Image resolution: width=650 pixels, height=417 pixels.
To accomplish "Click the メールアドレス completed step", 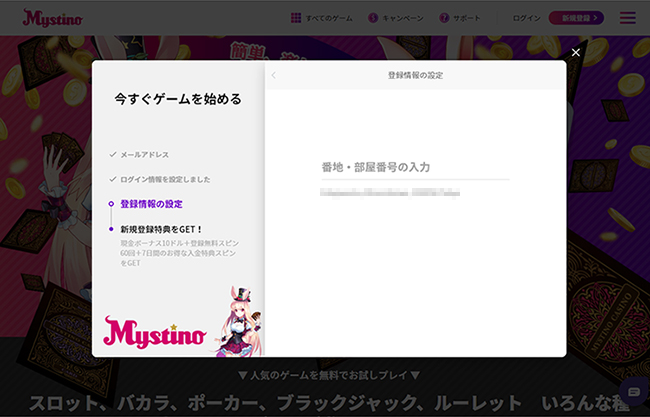I will point(145,155).
